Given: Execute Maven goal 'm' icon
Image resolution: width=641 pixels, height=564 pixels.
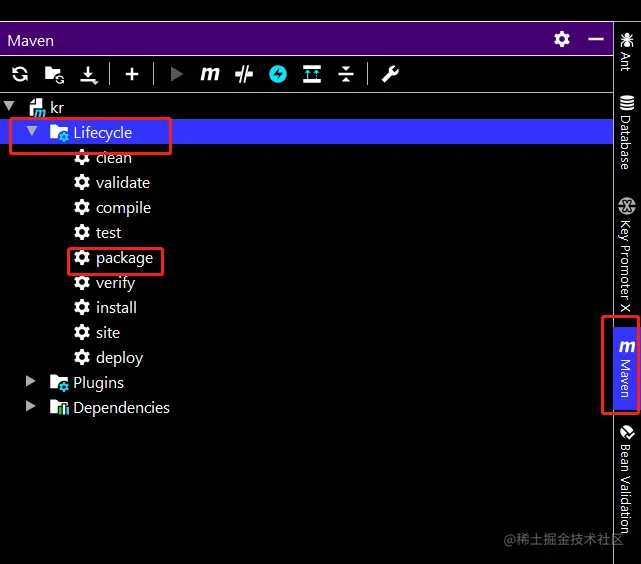Looking at the screenshot, I should (x=210, y=74).
